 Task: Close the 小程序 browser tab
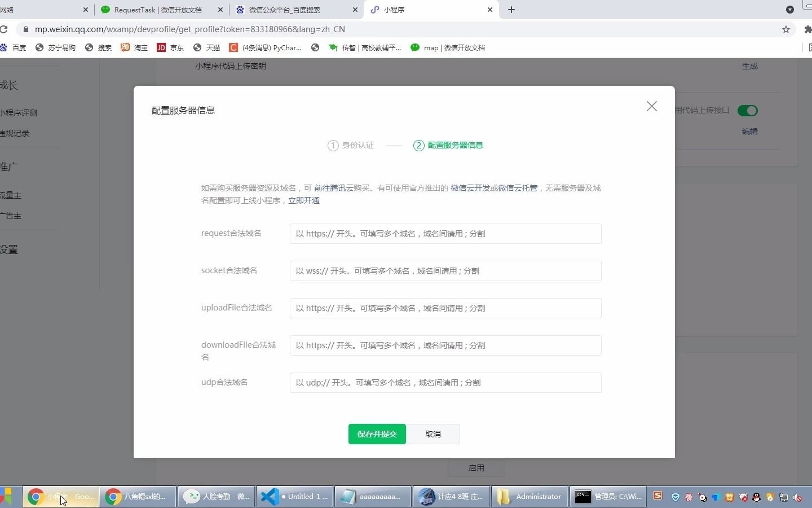pyautogui.click(x=490, y=10)
